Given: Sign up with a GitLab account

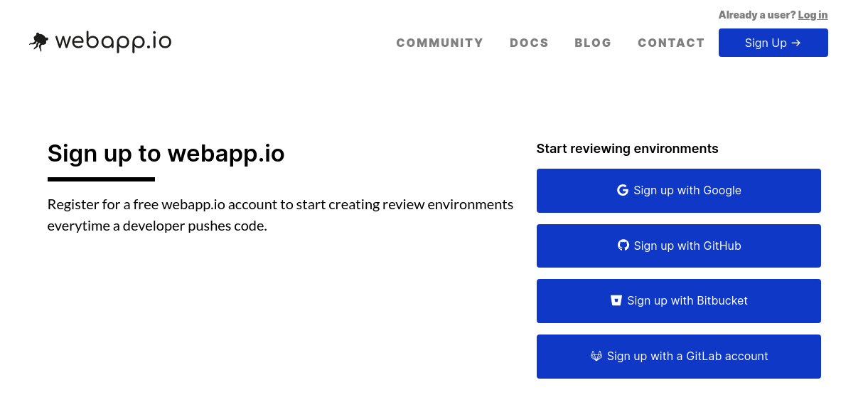Looking at the screenshot, I should [679, 357].
